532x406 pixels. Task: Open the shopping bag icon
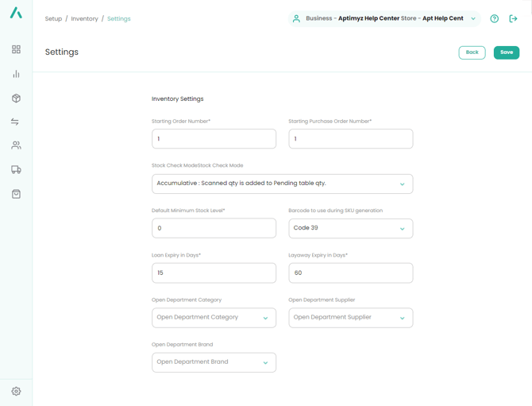(16, 194)
